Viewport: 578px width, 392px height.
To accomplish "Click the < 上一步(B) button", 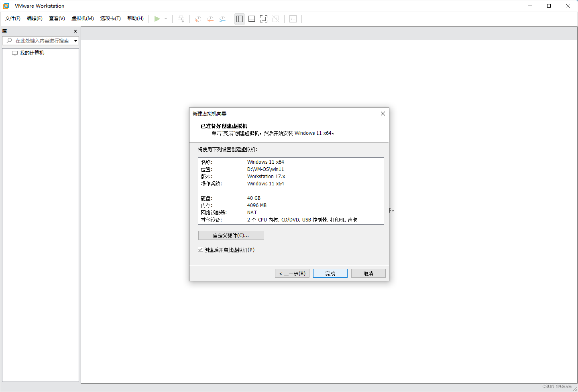I will click(x=292, y=274).
